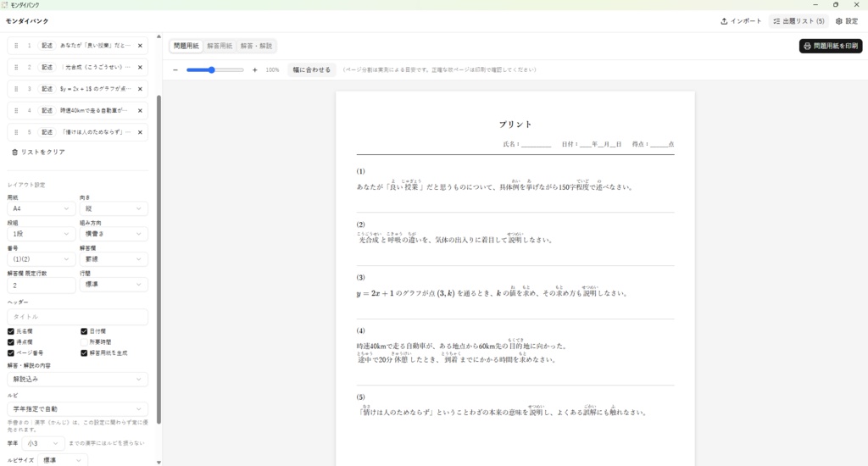868x466 pixels.
Task: Toggle the 得点欄 checkbox
Action: pos(10,342)
